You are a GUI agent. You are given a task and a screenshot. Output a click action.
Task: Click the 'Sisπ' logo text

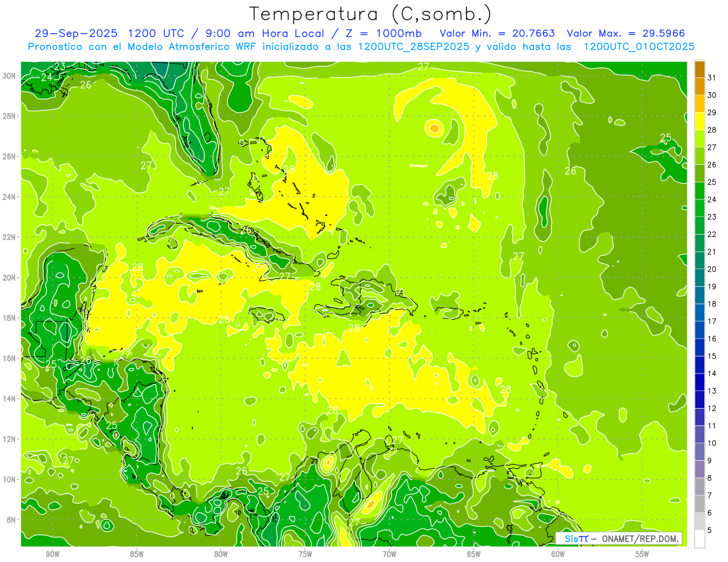576,538
